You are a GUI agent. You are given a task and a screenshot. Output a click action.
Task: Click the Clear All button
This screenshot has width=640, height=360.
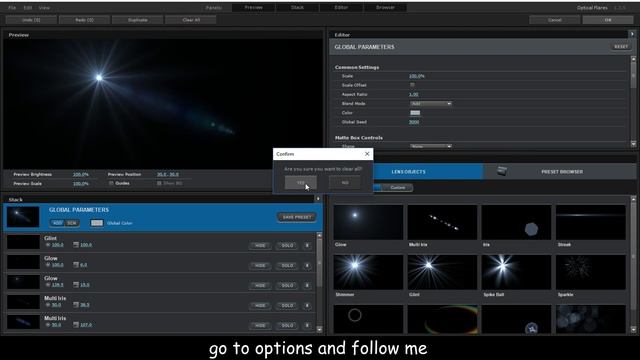(191, 20)
